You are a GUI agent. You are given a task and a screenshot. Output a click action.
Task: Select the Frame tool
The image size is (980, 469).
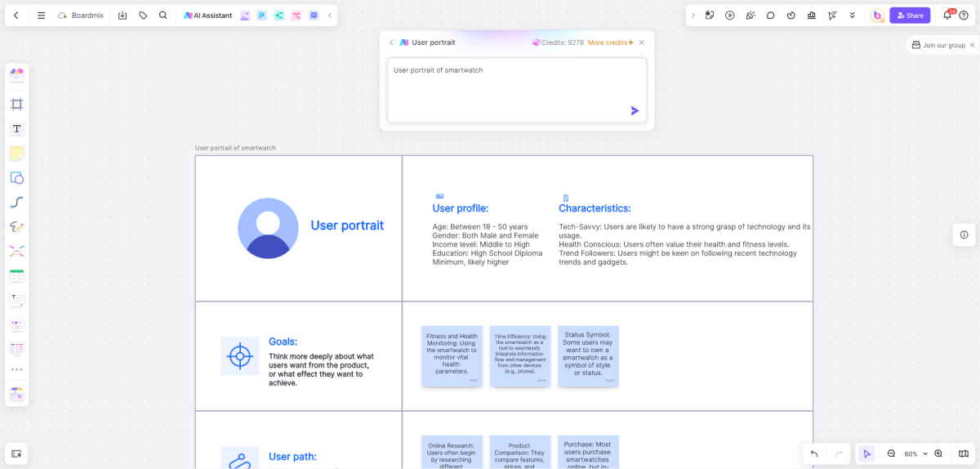(x=16, y=104)
